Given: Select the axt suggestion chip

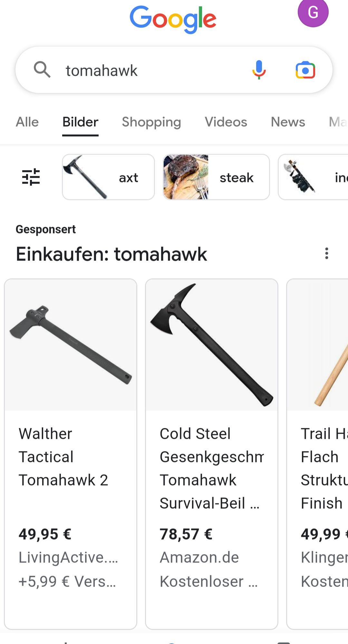Looking at the screenshot, I should tap(108, 177).
